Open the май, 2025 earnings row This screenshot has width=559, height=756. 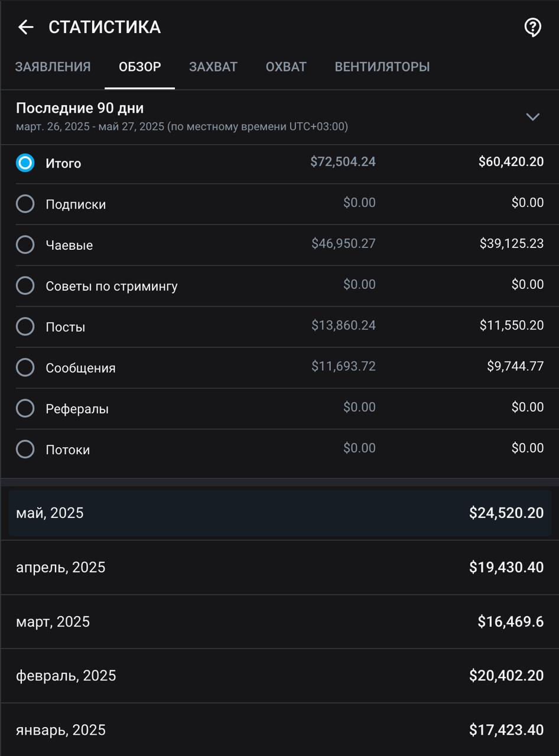pos(279,513)
